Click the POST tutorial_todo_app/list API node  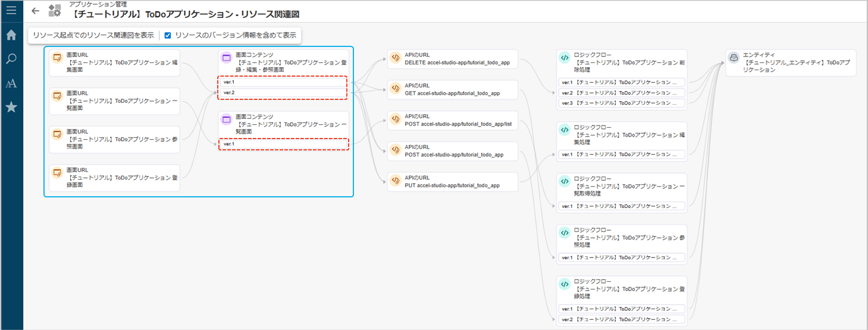click(x=453, y=120)
